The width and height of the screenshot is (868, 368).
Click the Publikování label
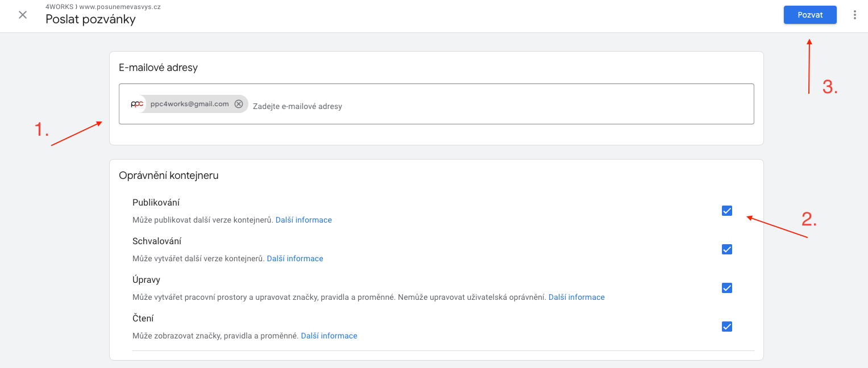(x=156, y=203)
